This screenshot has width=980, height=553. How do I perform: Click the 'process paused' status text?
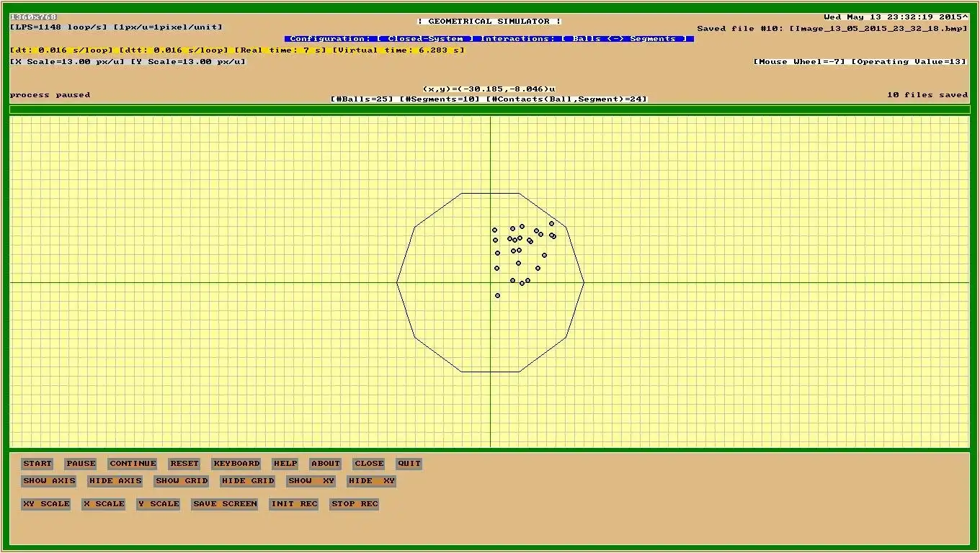[x=50, y=95]
